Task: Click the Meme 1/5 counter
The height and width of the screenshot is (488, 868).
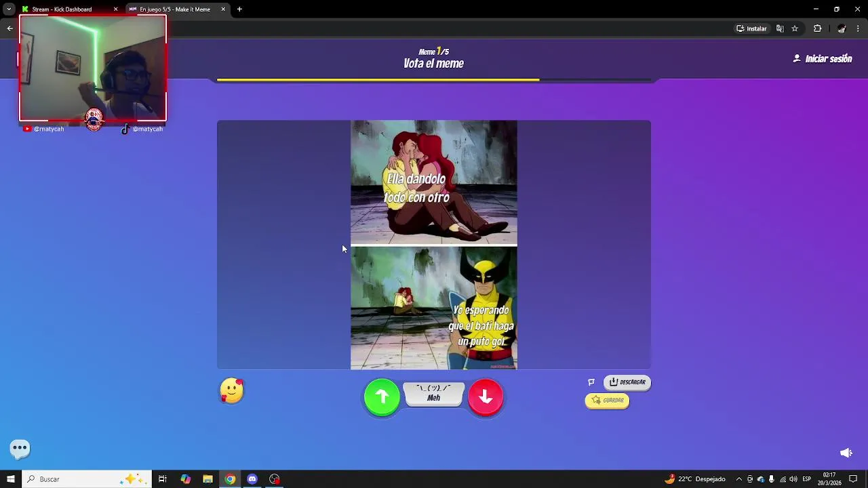Action: pos(434,52)
